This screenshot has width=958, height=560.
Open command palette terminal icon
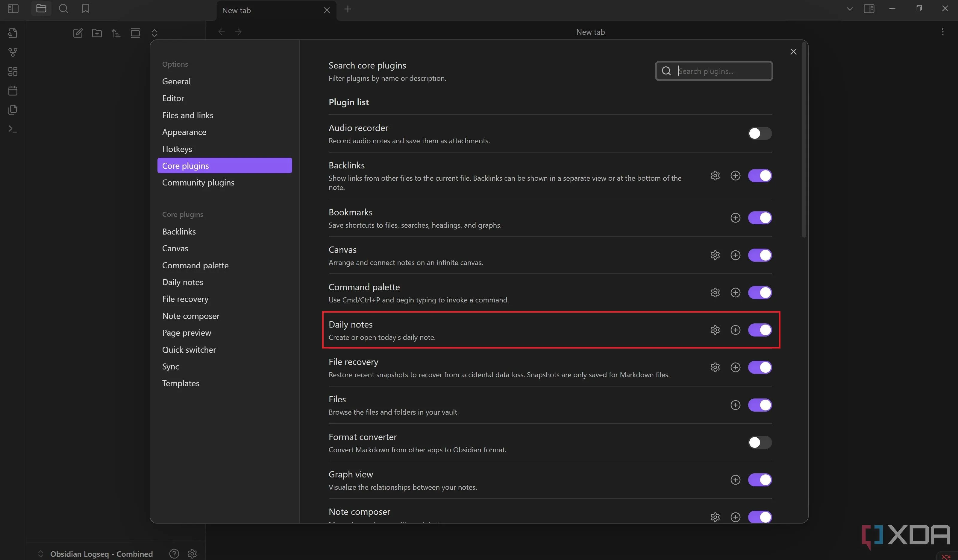point(13,129)
